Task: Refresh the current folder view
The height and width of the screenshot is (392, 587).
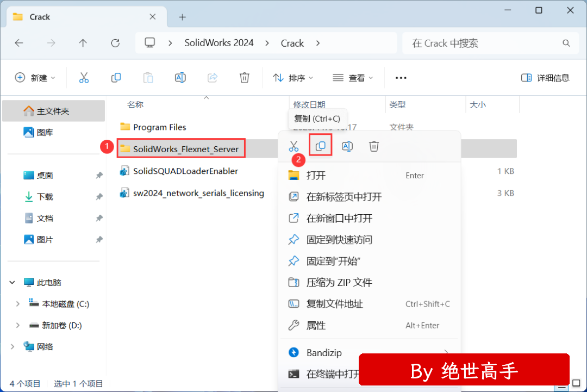Action: [115, 43]
